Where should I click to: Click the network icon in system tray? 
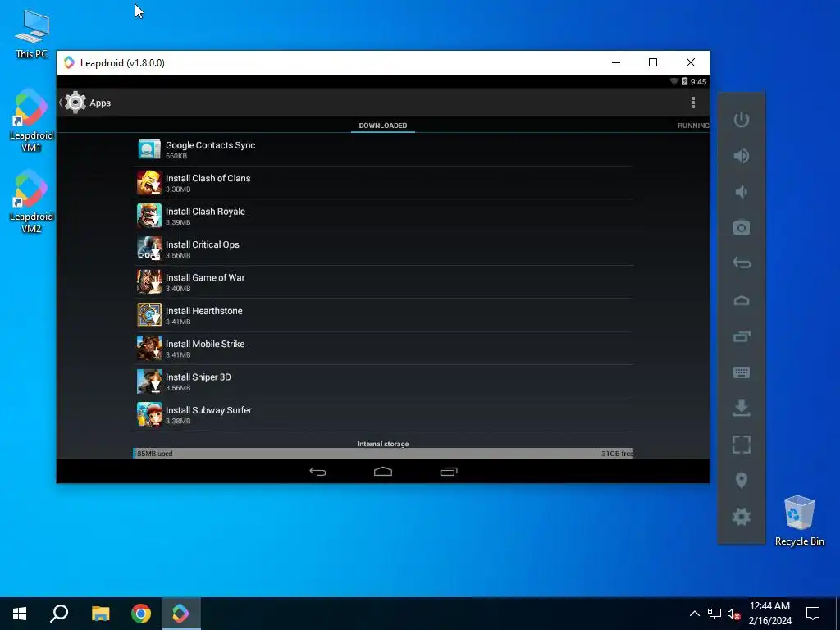tap(714, 614)
